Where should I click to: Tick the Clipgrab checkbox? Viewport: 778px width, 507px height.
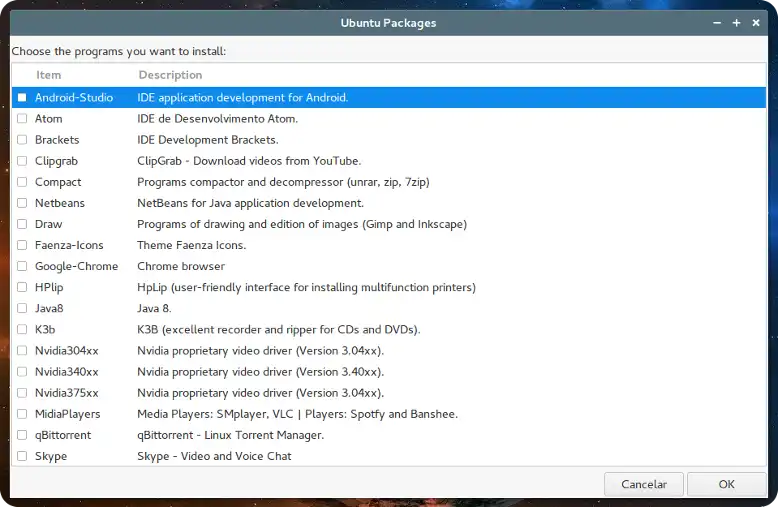point(22,161)
